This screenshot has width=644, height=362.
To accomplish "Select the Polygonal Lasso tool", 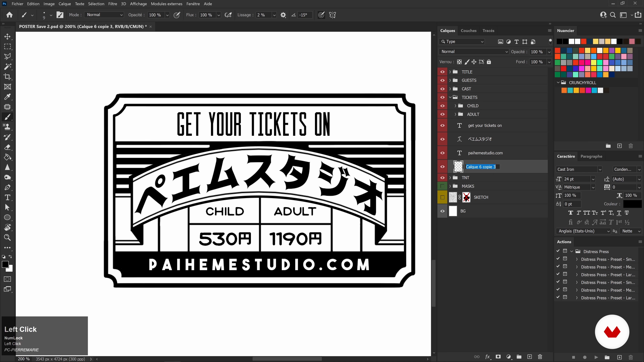I will click(x=8, y=56).
